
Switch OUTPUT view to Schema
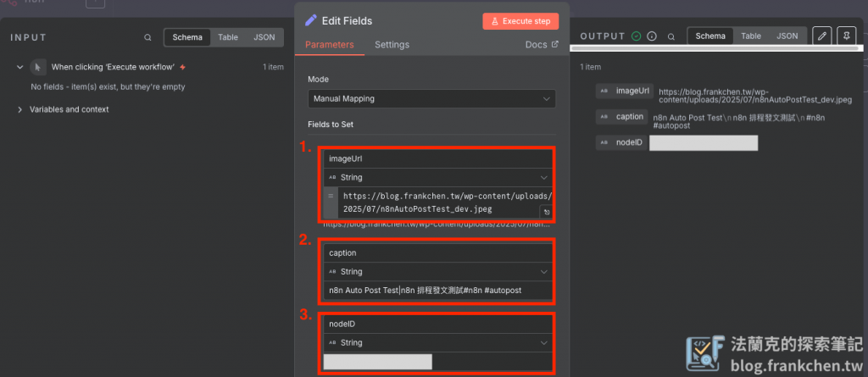(x=710, y=36)
